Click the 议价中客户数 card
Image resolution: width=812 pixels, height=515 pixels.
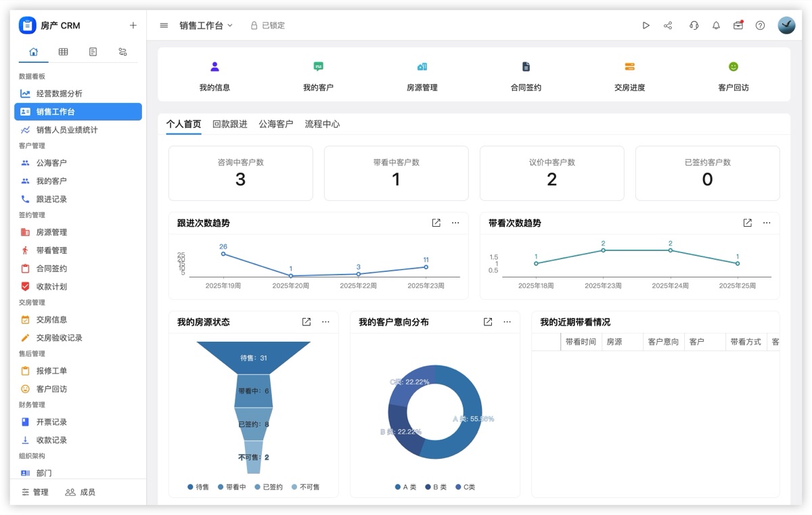click(x=551, y=173)
